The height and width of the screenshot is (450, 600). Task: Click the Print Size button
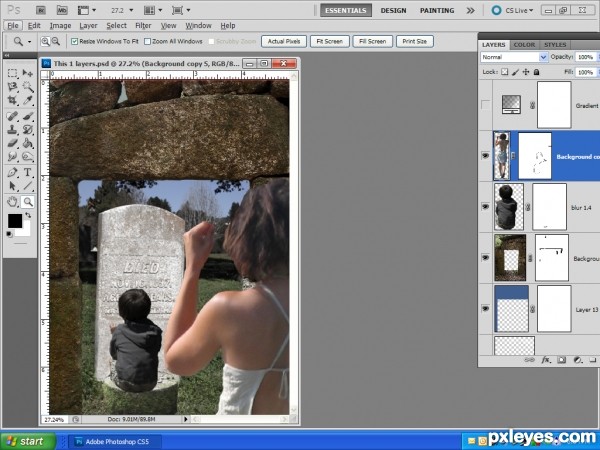pyautogui.click(x=414, y=41)
